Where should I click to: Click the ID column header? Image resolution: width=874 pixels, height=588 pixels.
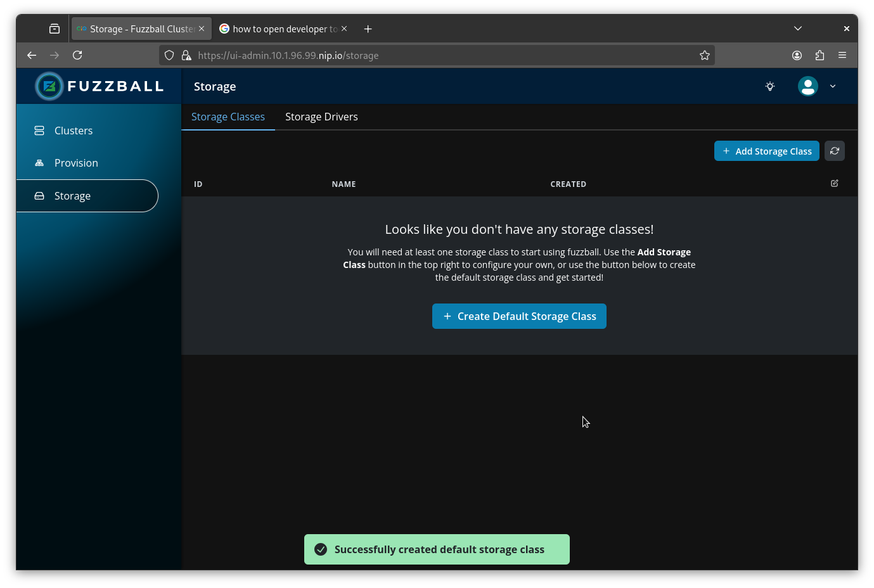point(198,184)
